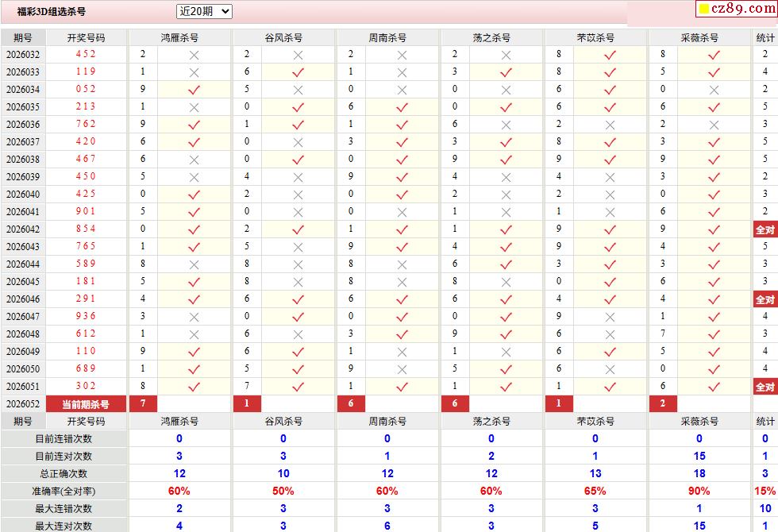Click the cross mark for 芣苡杀号 in row 2026048
Image resolution: width=778 pixels, height=532 pixels.
(610, 334)
